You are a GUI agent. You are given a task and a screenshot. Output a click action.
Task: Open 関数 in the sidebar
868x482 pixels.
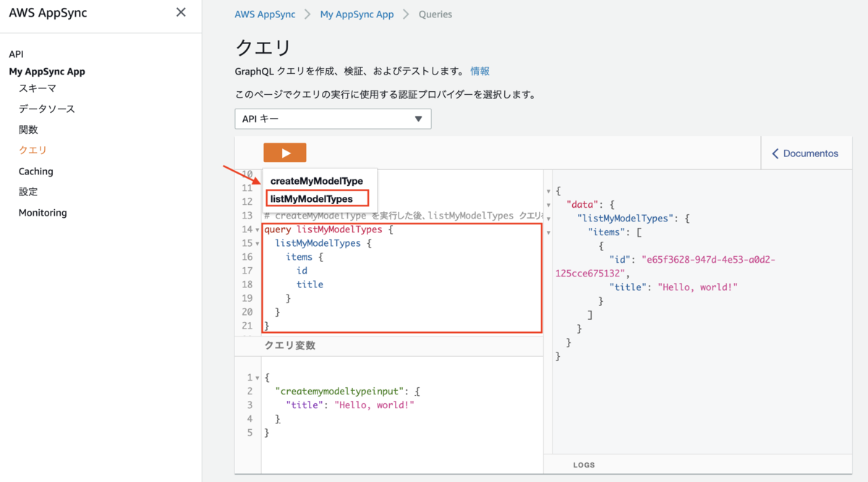[x=28, y=130]
